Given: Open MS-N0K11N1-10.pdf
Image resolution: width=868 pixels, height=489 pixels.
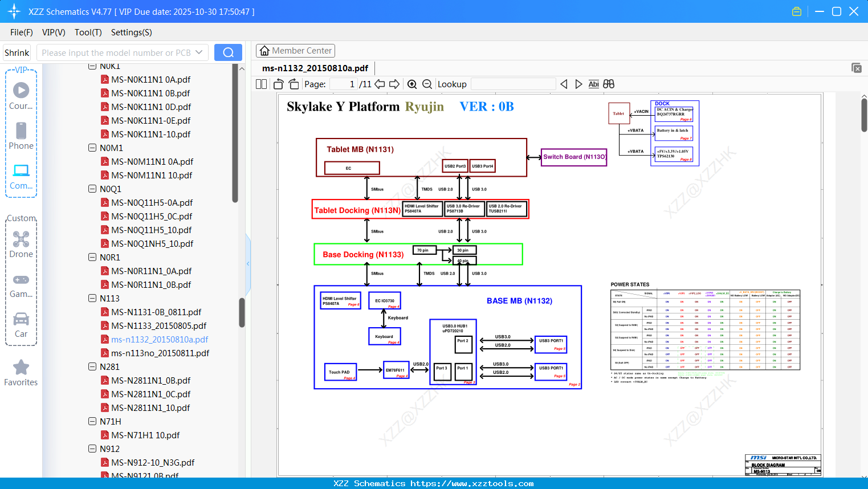Looking at the screenshot, I should 151,134.
